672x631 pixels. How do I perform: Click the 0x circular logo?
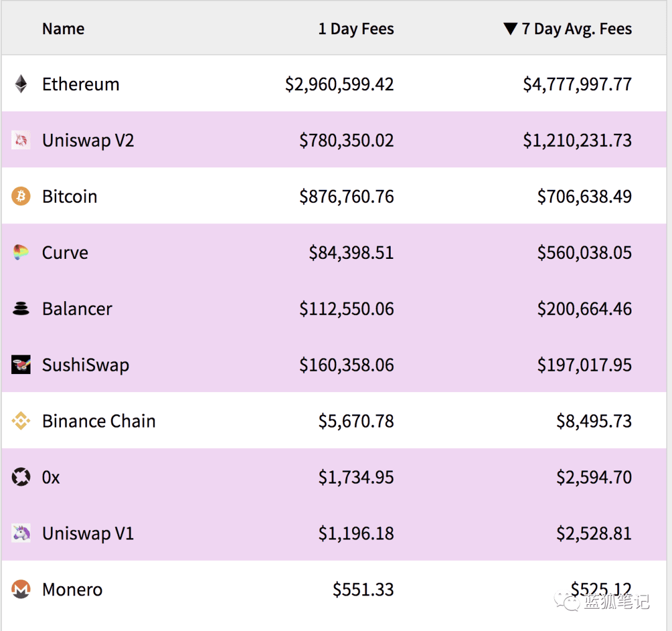tap(21, 477)
